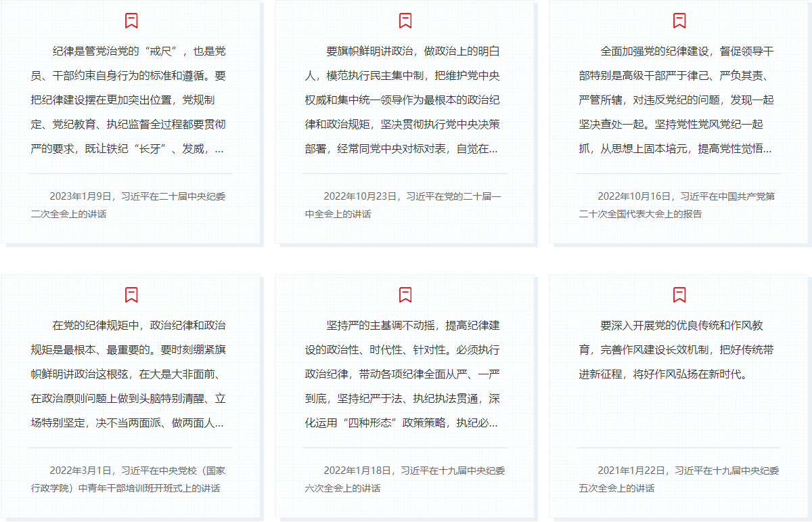This screenshot has width=812, height=522.
Task: Click bookmark icon above the '要旗帜鲜明讲政治' quote
Action: pos(405,20)
